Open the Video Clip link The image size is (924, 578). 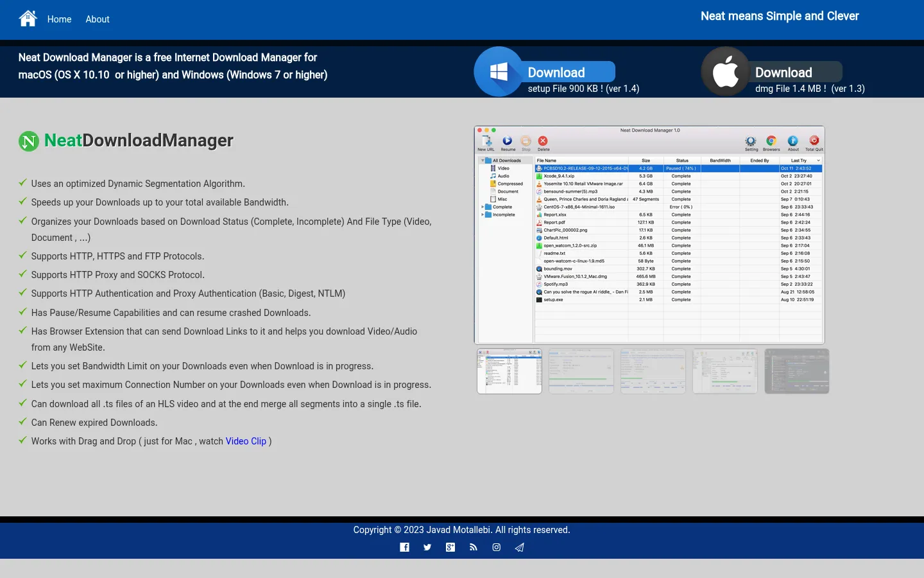pyautogui.click(x=246, y=441)
